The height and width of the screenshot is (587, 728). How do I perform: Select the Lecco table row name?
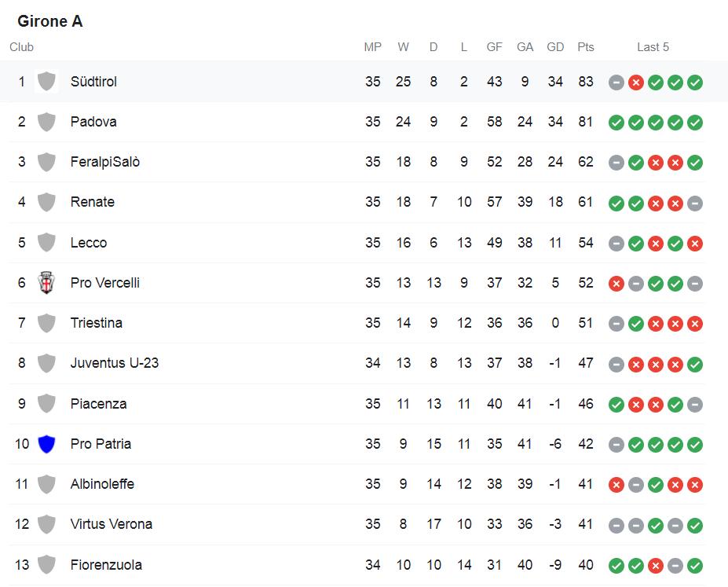click(89, 243)
